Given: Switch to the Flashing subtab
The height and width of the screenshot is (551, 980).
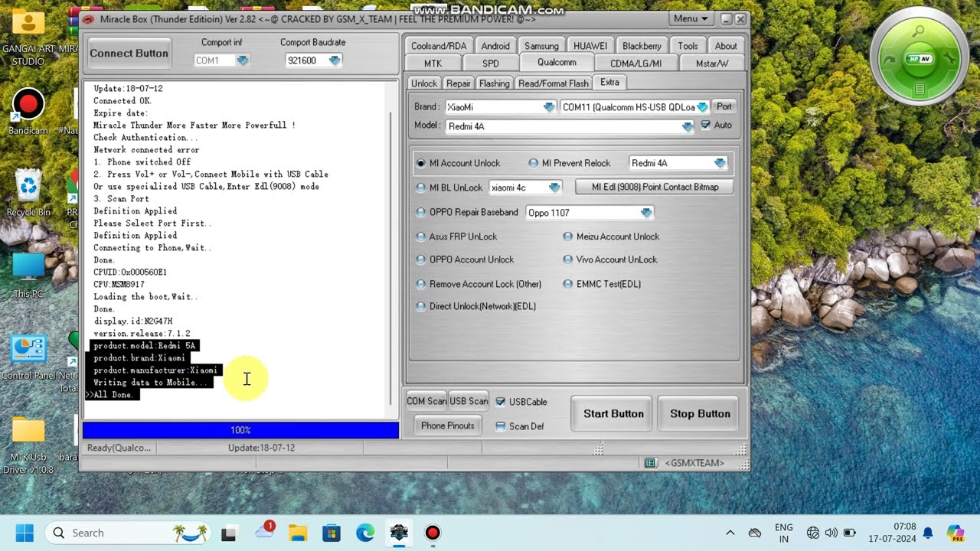Looking at the screenshot, I should pyautogui.click(x=494, y=83).
